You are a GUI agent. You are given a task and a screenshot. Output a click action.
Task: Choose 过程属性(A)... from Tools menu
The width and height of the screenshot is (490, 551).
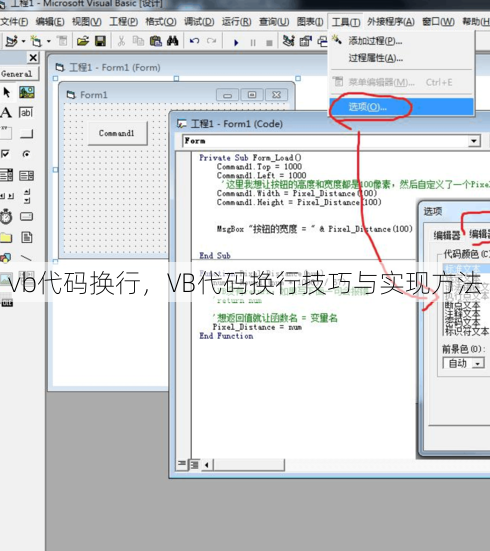click(x=375, y=58)
